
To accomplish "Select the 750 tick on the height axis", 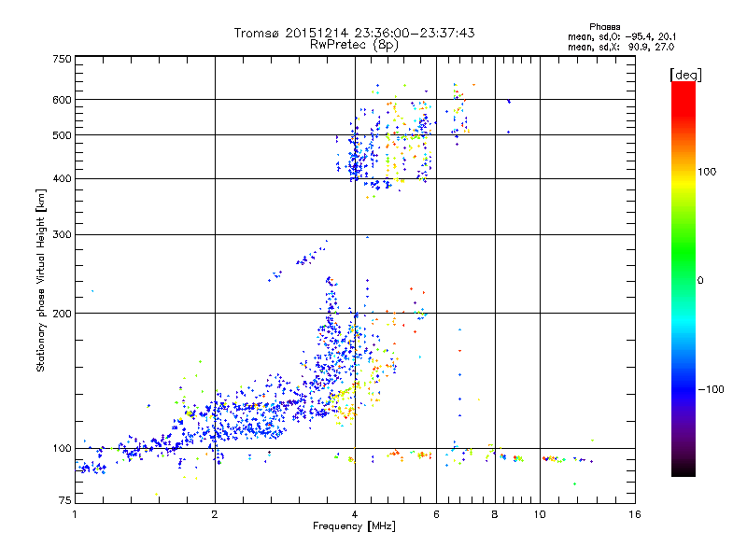I will (62, 59).
